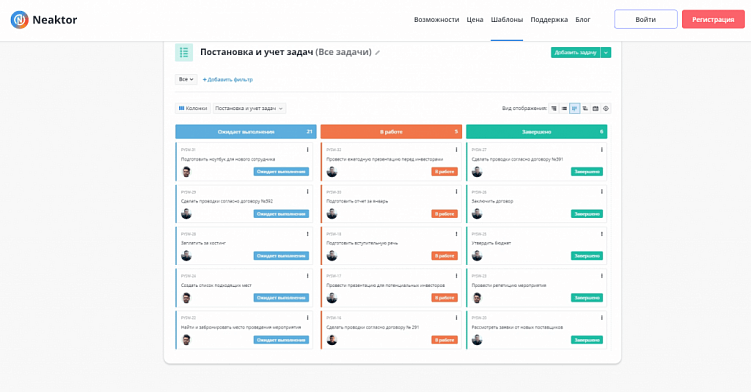751x392 pixels.
Task: Click the blue 'Ожидает выполнения' column header
Action: [x=246, y=131]
